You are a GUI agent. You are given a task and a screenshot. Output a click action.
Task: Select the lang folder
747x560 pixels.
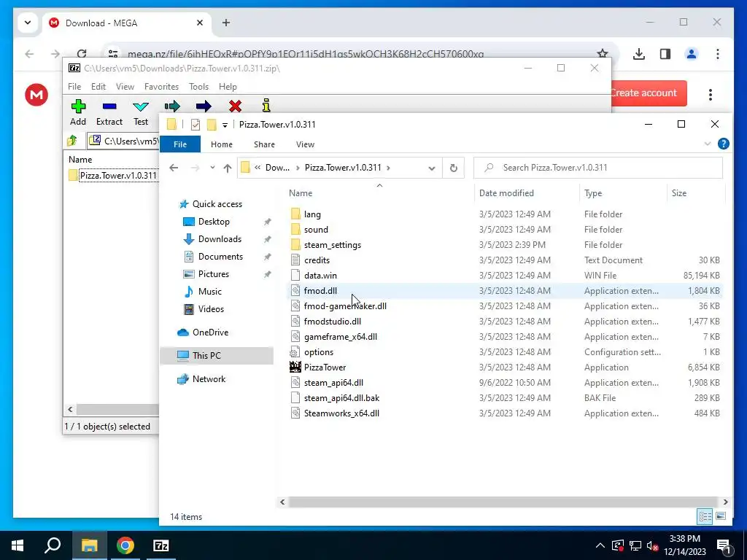[312, 214]
